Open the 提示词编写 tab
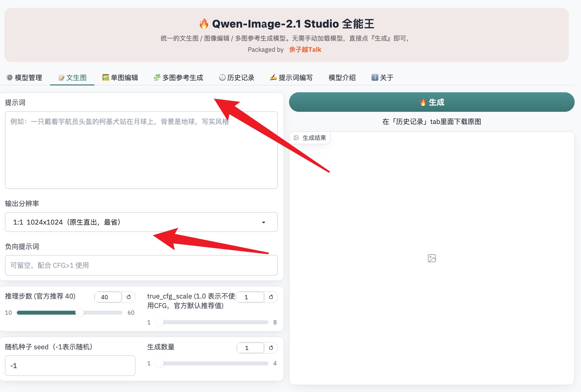 [291, 78]
